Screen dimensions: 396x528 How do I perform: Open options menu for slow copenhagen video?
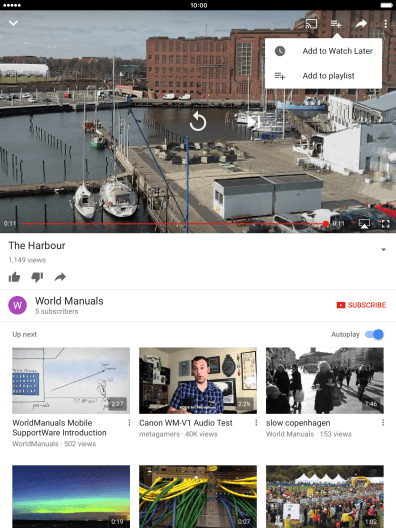click(x=383, y=423)
